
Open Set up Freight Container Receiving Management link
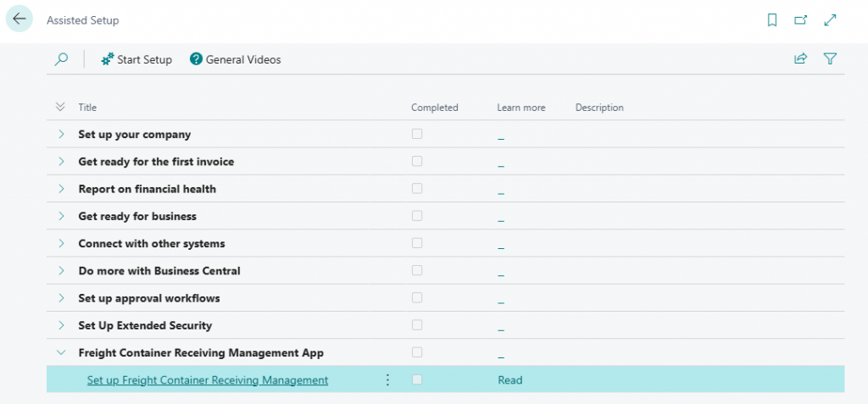(x=208, y=380)
